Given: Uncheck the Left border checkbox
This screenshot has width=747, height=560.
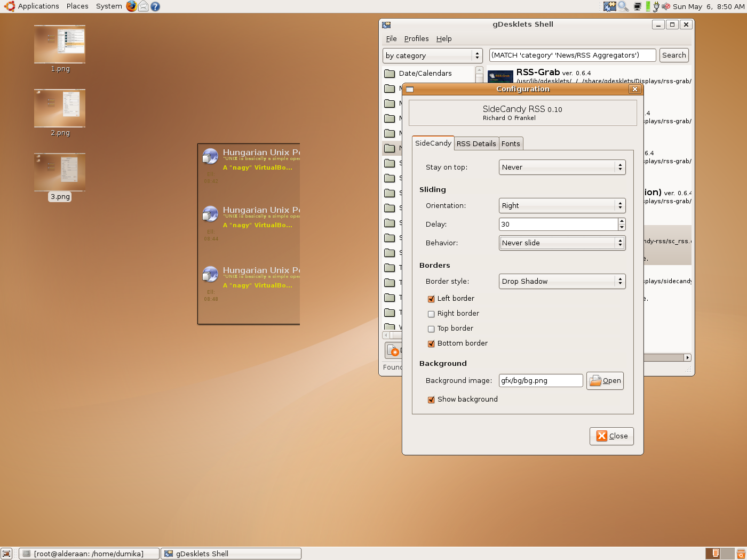Looking at the screenshot, I should [x=431, y=299].
